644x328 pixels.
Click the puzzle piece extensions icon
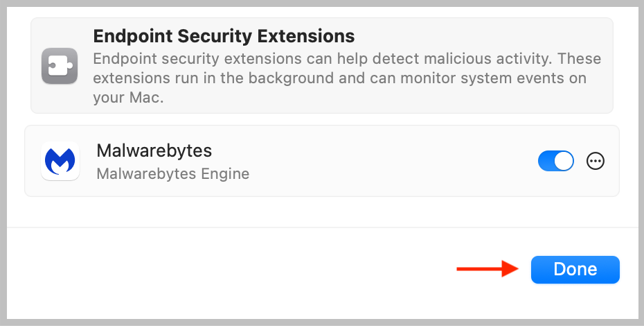(60, 66)
